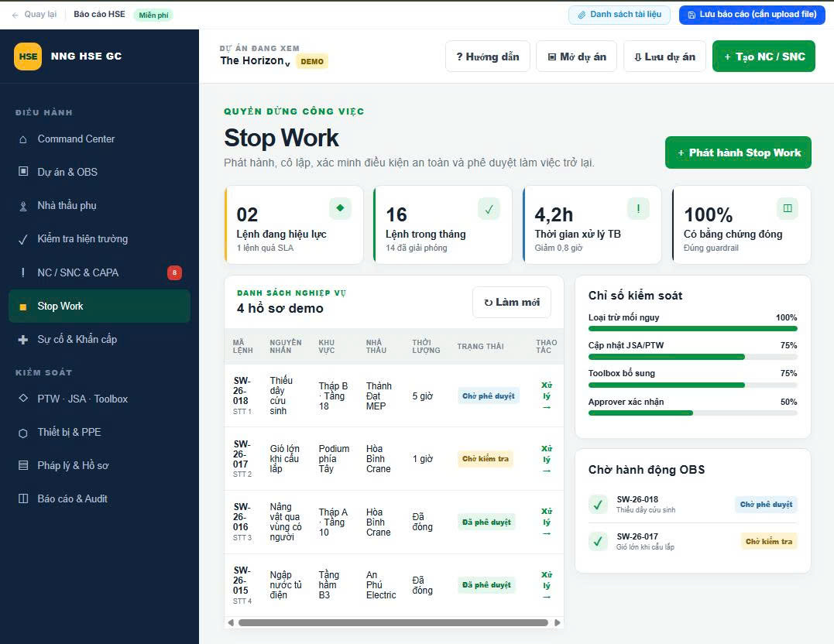Screen dimensions: 834x644
Task: Select Stop Work in the sidebar
Action: (x=99, y=306)
